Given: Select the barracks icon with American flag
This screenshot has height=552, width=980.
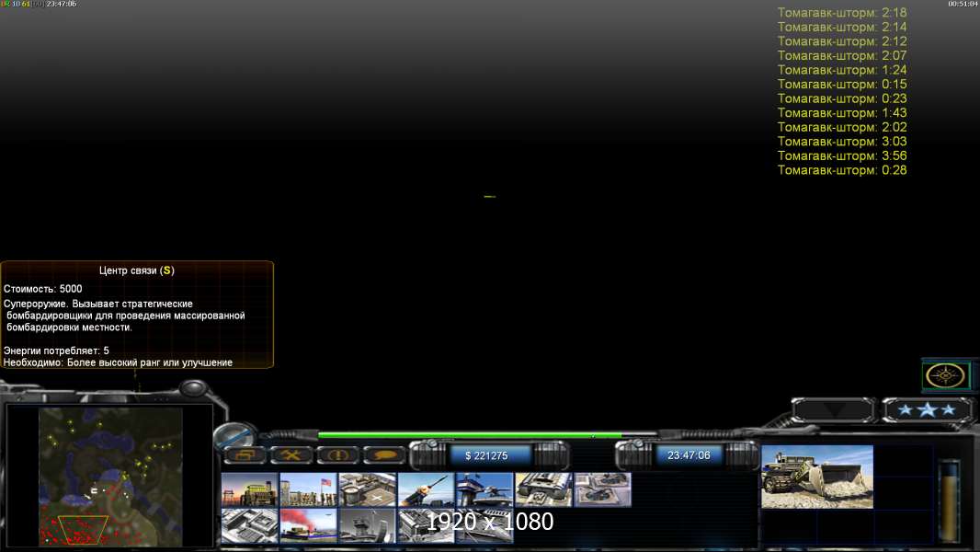Looking at the screenshot, I should [308, 490].
